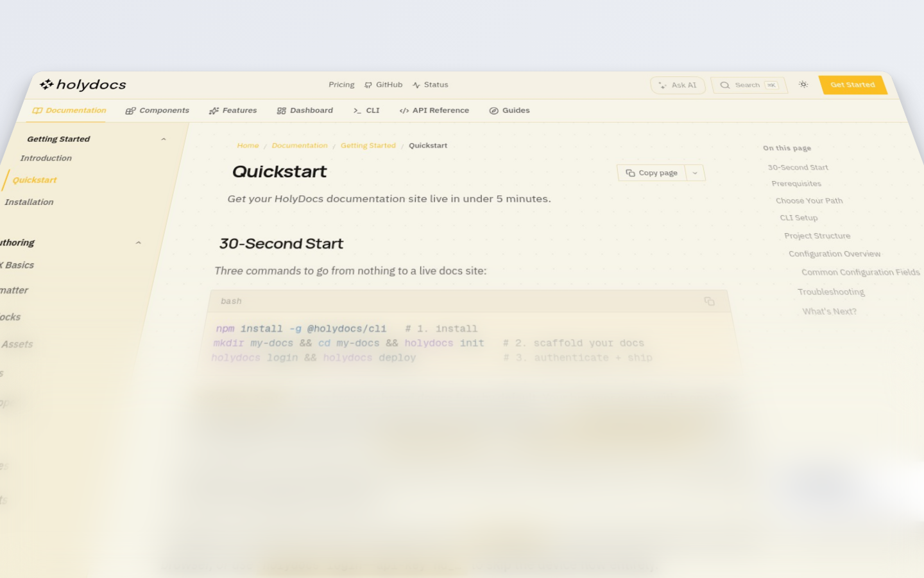The height and width of the screenshot is (578, 924).
Task: Copy the bash code block
Action: point(709,301)
